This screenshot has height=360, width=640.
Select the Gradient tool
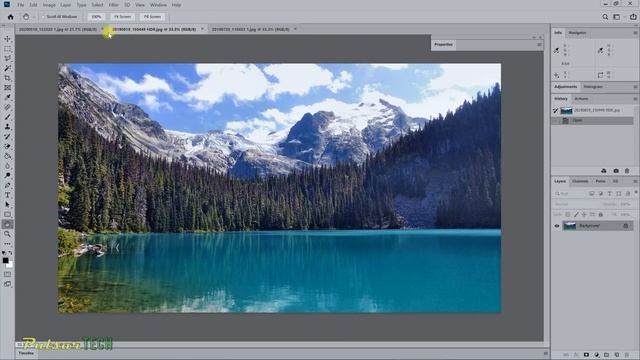pyautogui.click(x=7, y=156)
